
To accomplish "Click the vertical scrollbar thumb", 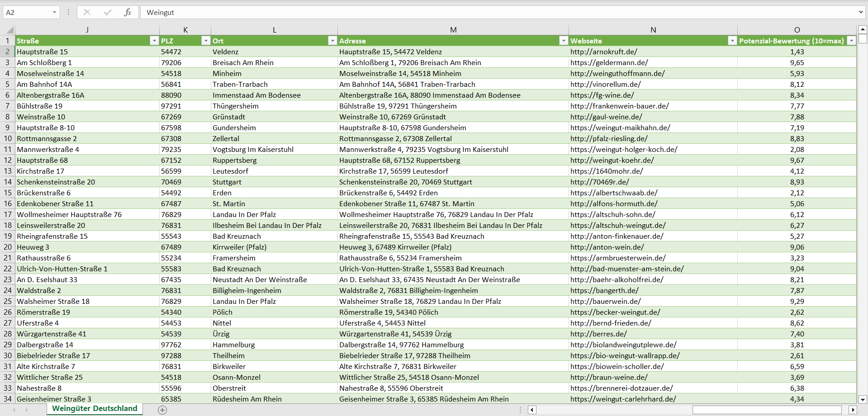I will click(863, 39).
